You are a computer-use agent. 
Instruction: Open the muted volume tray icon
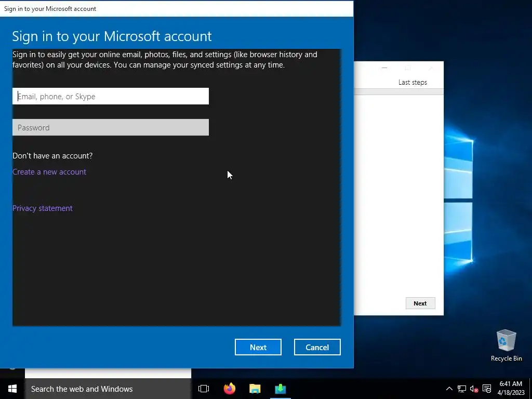tap(474, 389)
